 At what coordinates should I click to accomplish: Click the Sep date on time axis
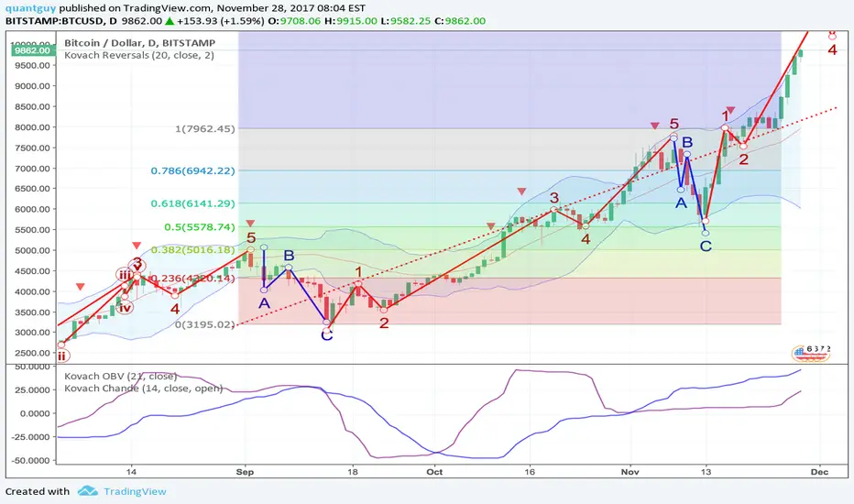point(245,472)
